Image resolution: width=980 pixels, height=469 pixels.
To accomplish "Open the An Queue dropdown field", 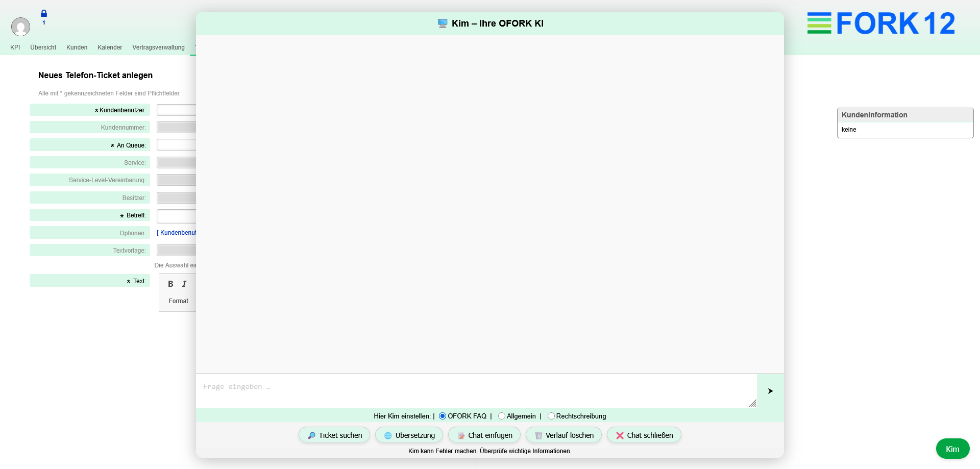I will (x=176, y=145).
